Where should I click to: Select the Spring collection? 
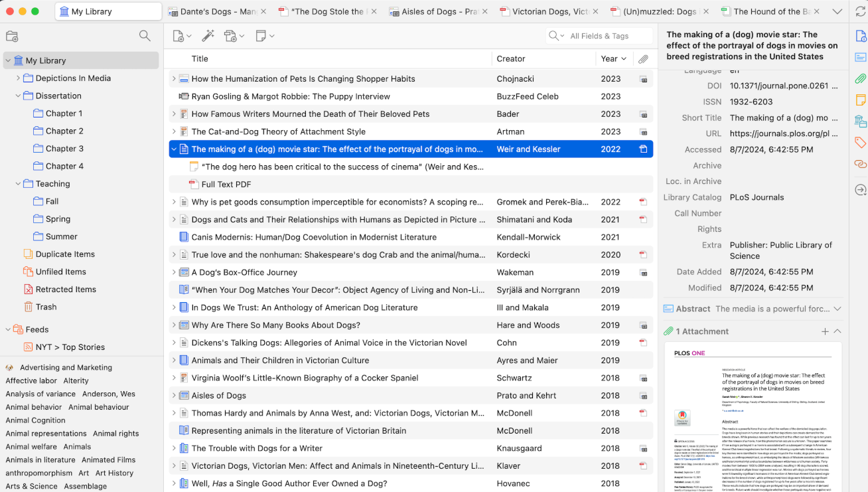[58, 219]
